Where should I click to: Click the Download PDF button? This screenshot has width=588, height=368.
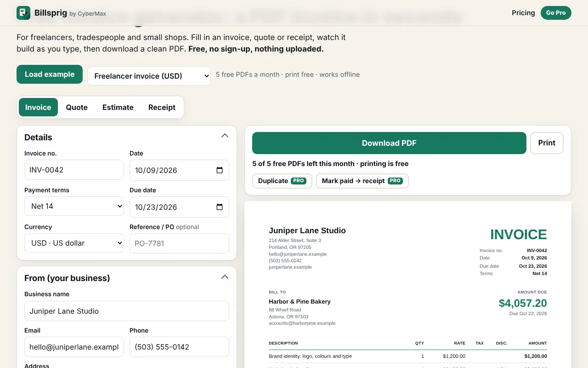click(x=389, y=143)
